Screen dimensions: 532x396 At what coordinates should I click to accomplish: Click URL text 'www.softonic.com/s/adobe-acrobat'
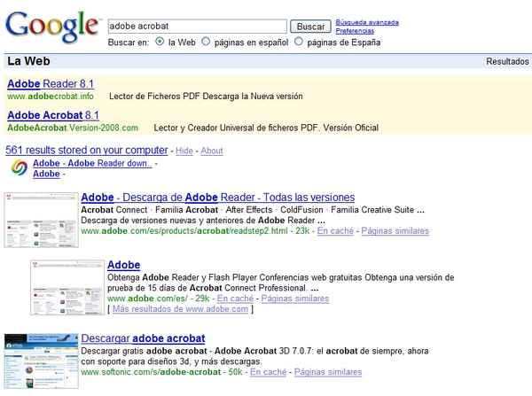pyautogui.click(x=151, y=372)
